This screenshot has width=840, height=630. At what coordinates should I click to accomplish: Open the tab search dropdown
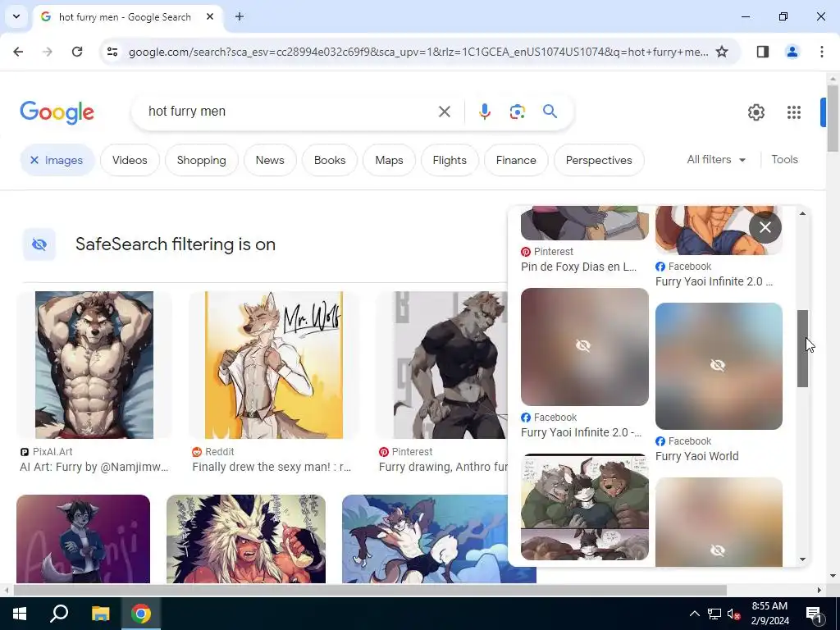pyautogui.click(x=16, y=16)
